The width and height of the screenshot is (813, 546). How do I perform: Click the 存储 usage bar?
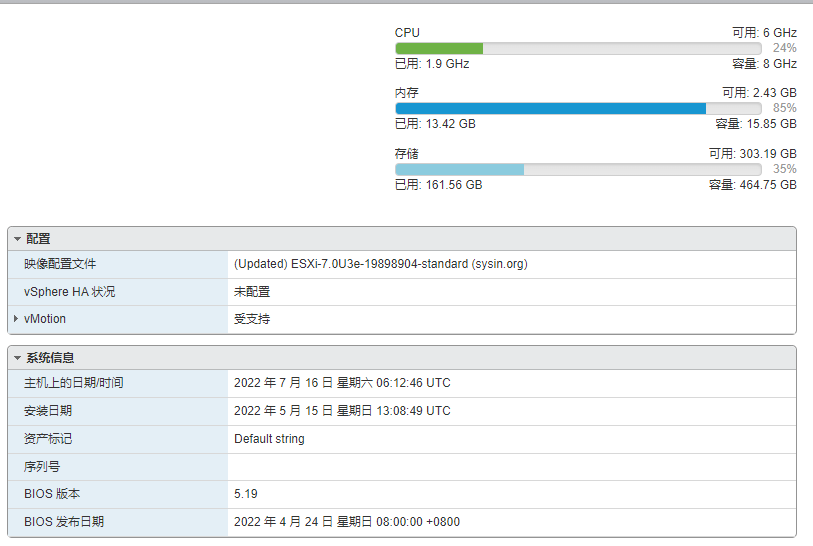pyautogui.click(x=578, y=170)
